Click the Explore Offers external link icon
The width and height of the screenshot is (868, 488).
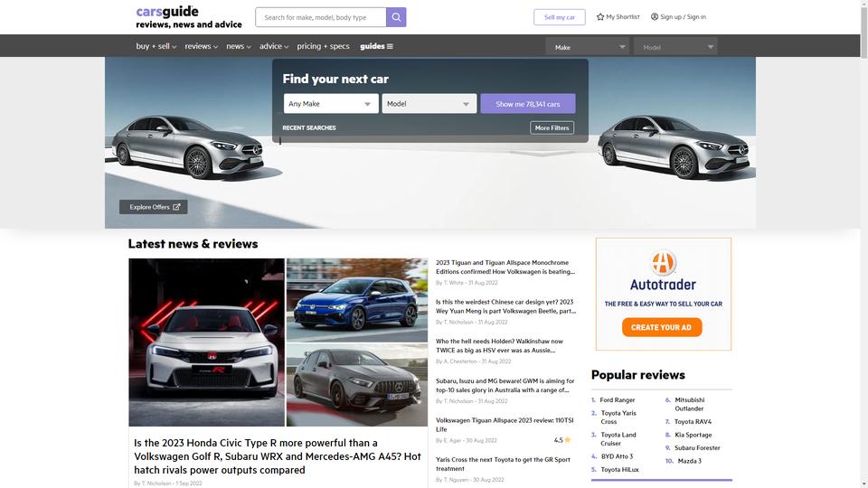click(x=176, y=207)
